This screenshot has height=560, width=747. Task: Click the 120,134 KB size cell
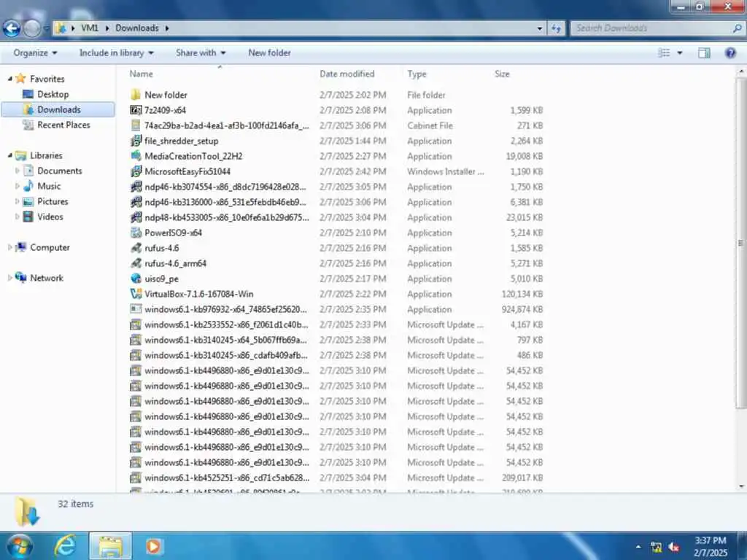point(522,294)
